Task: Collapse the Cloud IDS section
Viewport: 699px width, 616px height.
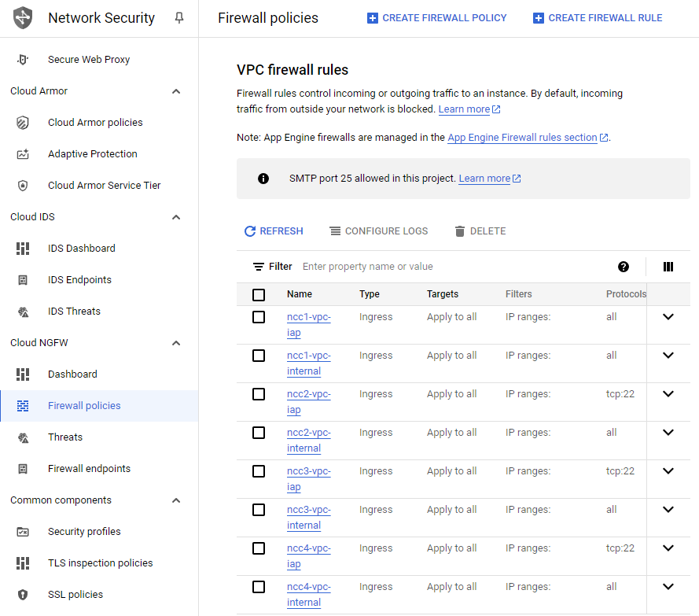Action: tap(176, 217)
